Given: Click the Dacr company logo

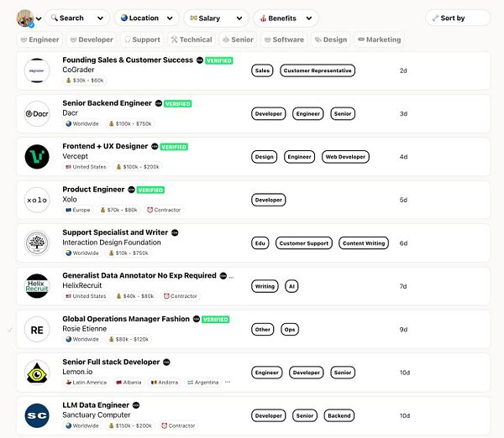Looking at the screenshot, I should click(x=37, y=113).
